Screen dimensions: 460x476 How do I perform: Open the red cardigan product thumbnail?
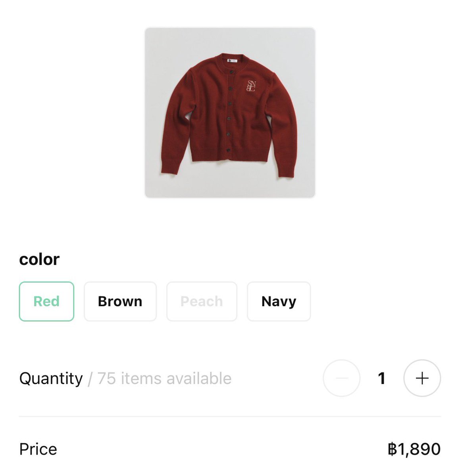pos(230,113)
